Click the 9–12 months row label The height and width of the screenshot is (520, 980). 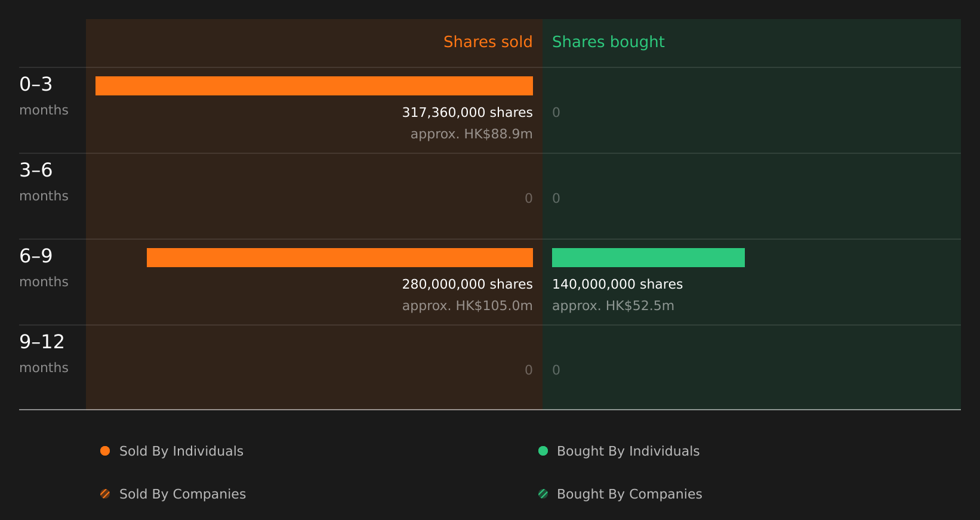(x=44, y=354)
